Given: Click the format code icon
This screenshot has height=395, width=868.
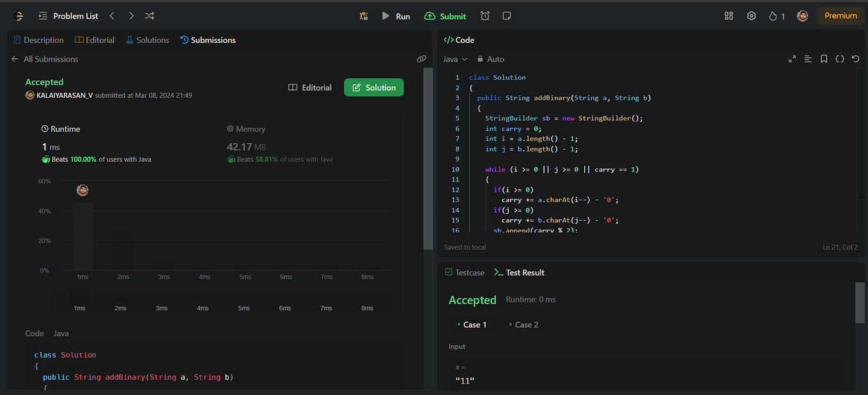Looking at the screenshot, I should (x=808, y=59).
